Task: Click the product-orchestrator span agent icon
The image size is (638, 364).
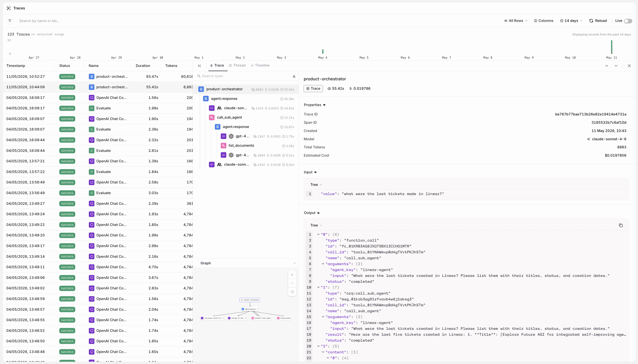Action: [201, 89]
